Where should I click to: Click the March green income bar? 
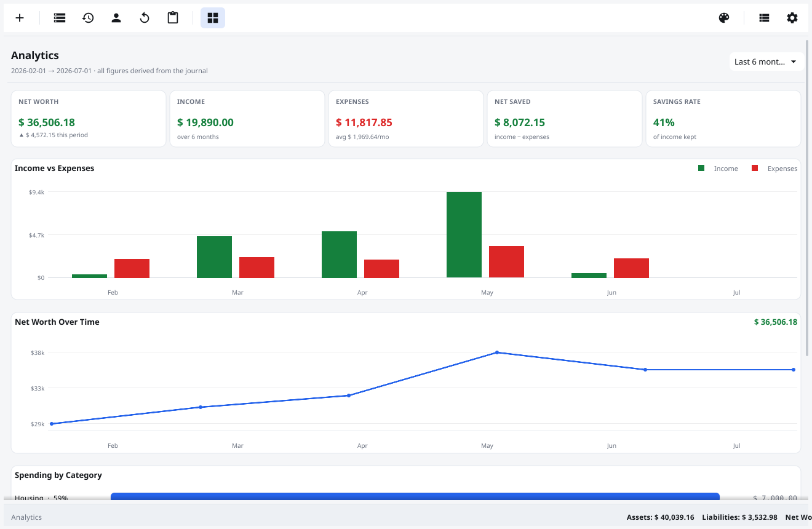[214, 257]
